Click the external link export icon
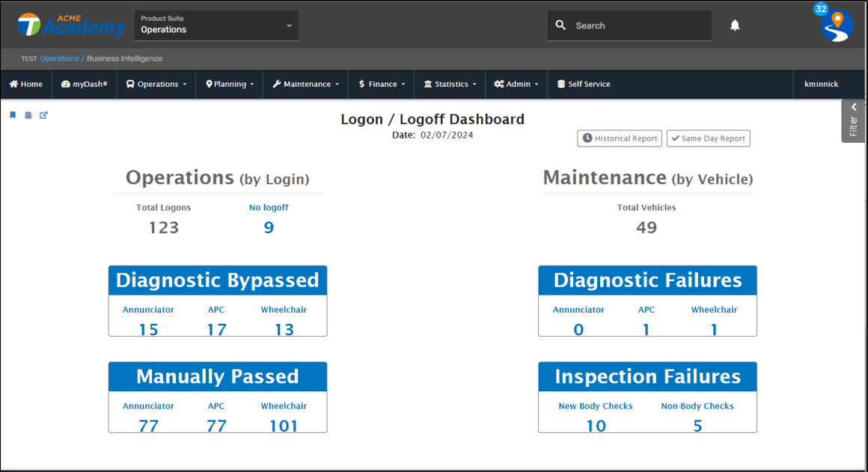Viewport: 868px width, 472px height. pos(43,115)
